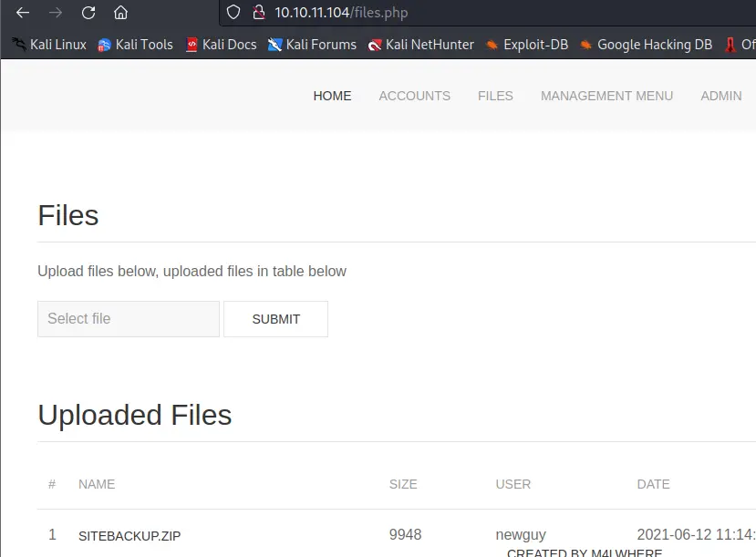Image resolution: width=756 pixels, height=557 pixels.
Task: Open the Kali Linux bookmark
Action: point(49,45)
